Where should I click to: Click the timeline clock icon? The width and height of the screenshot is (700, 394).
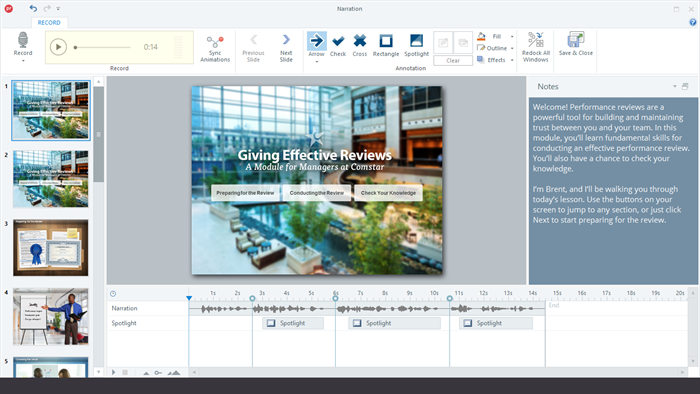point(113,294)
